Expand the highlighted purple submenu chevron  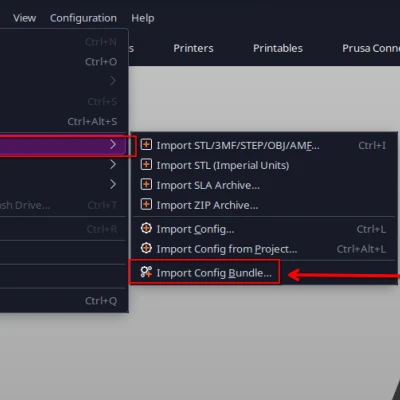[113, 145]
